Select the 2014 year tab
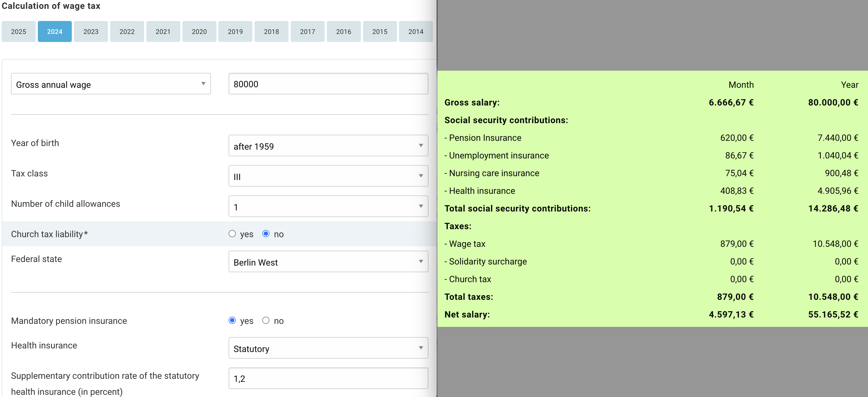 tap(416, 32)
